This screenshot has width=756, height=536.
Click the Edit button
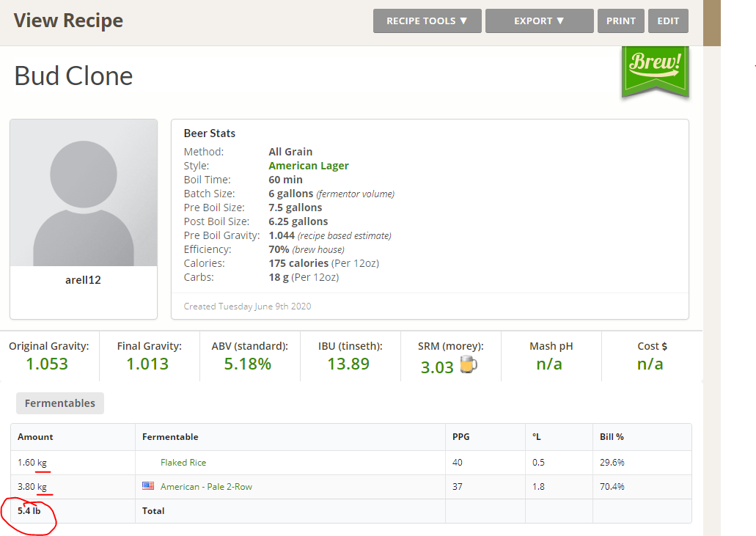pyautogui.click(x=667, y=21)
